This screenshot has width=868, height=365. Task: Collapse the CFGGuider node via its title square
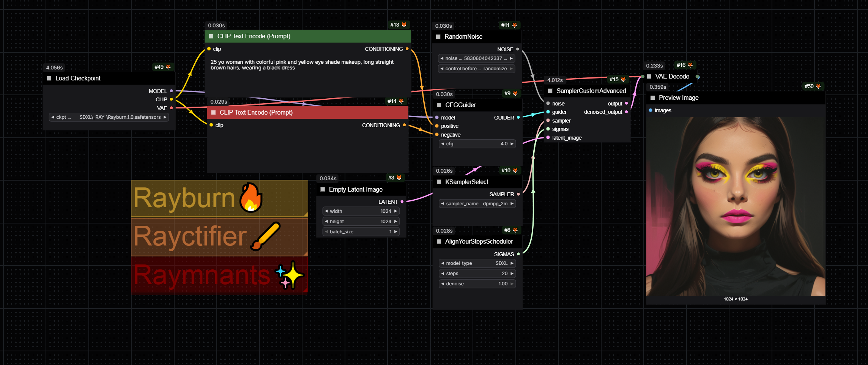coord(438,105)
